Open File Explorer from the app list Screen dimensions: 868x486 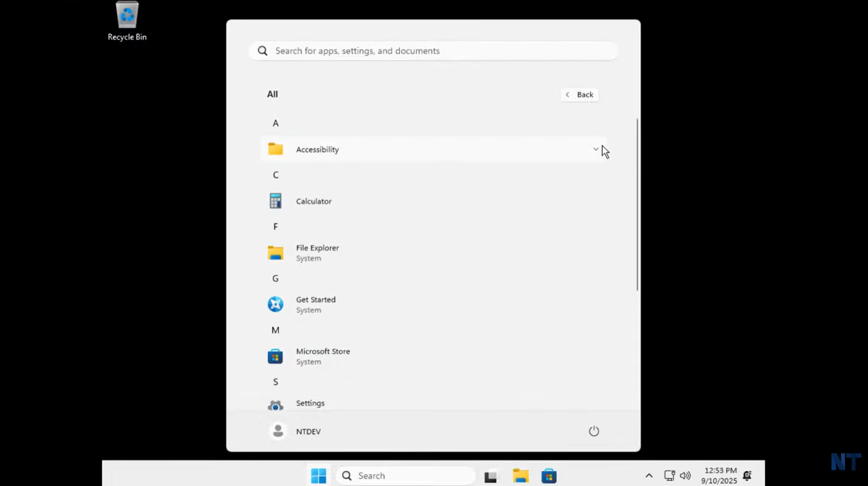pyautogui.click(x=434, y=252)
